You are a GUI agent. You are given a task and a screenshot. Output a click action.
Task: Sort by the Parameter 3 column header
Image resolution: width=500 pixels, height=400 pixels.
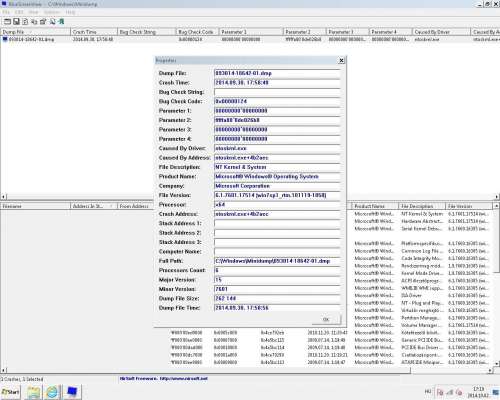[x=347, y=32]
